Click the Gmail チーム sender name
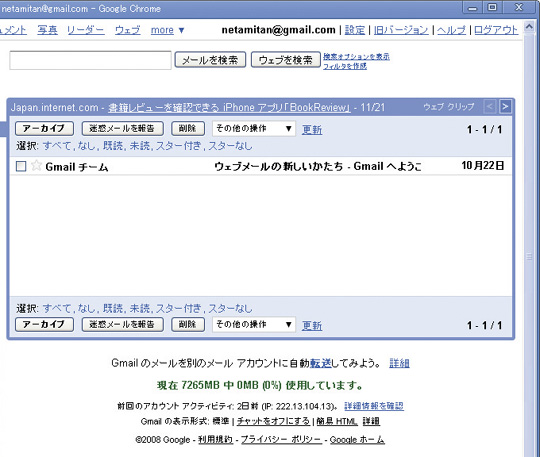540x457 pixels. click(76, 167)
